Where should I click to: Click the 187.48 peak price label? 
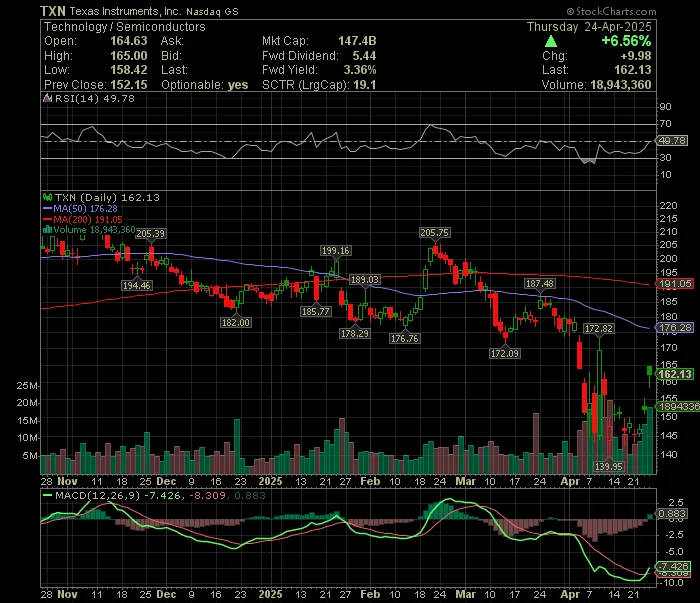point(540,283)
